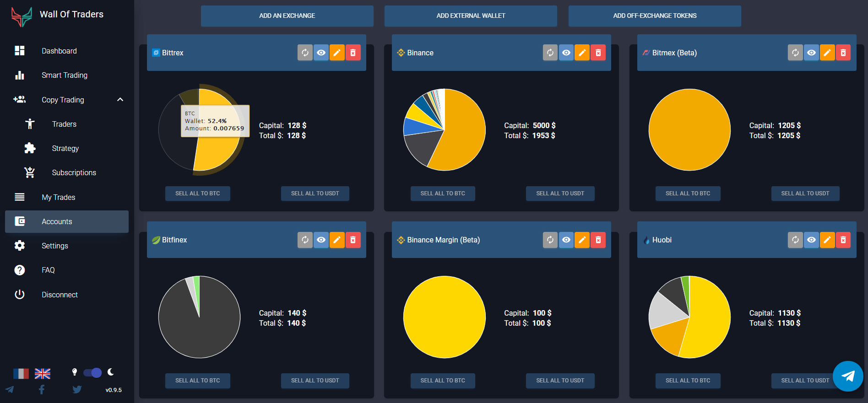Open the Telegram chat bubble
The width and height of the screenshot is (868, 403).
pos(848,376)
